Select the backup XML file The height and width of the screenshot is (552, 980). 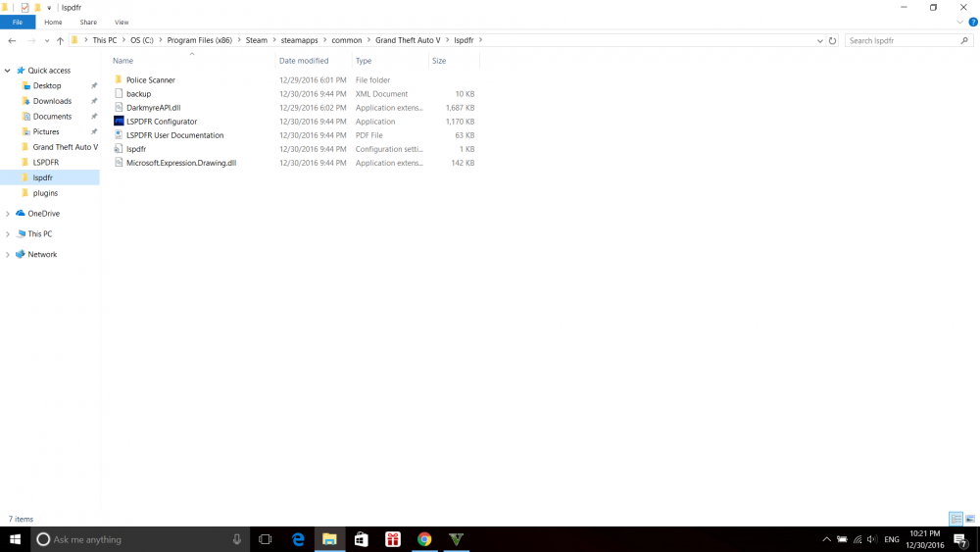[x=139, y=94]
